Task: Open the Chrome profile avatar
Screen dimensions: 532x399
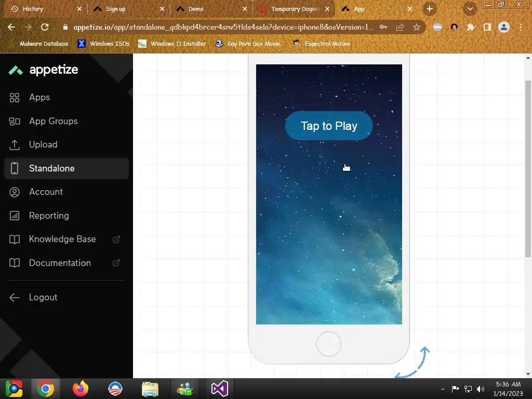Action: [504, 27]
